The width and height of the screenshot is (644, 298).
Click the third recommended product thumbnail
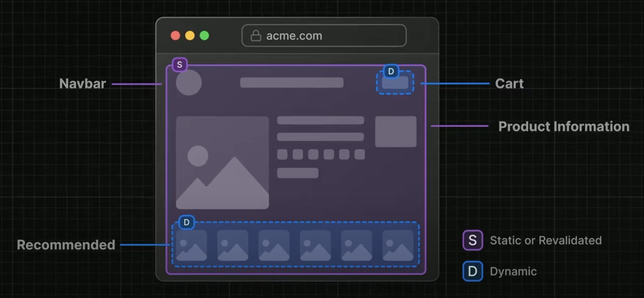pyautogui.click(x=274, y=245)
